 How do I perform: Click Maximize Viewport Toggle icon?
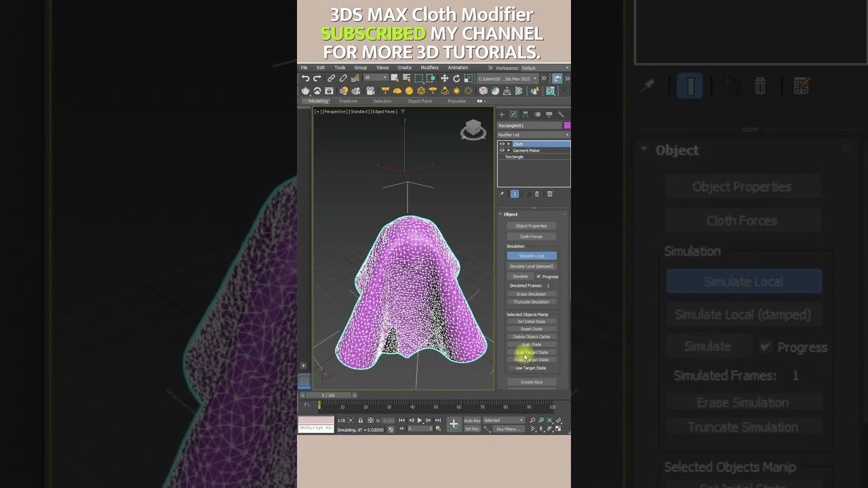coord(558,428)
